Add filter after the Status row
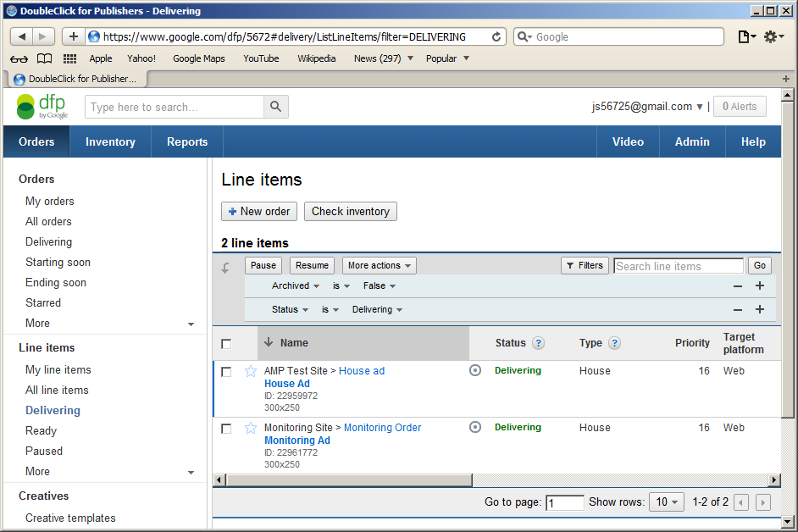The image size is (798, 532). coord(760,309)
